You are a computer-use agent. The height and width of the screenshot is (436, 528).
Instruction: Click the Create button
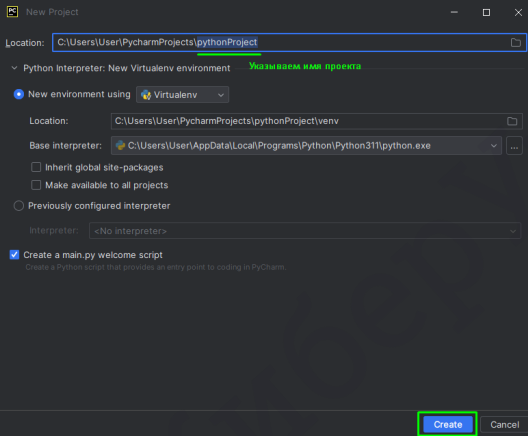[448, 425]
